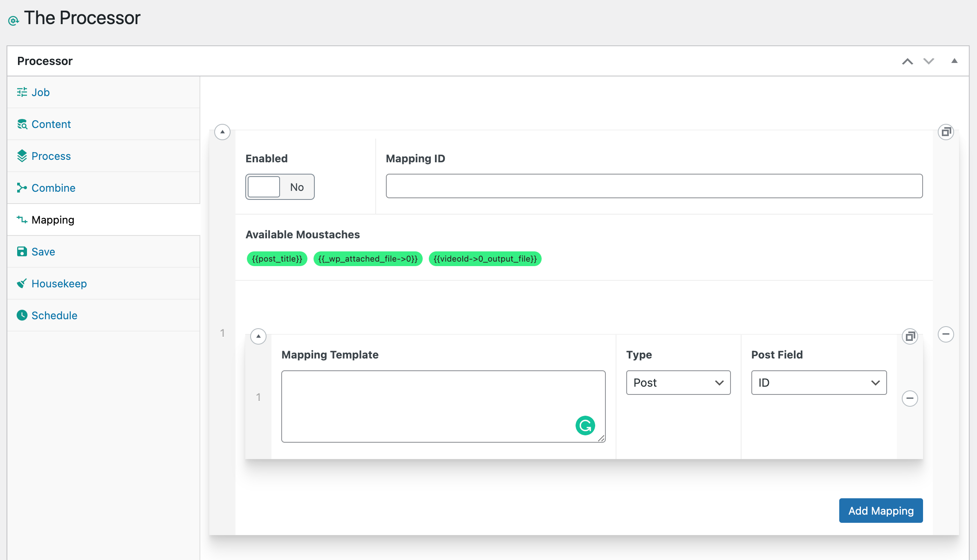
Task: Click the duplicate icon of outer mapping group
Action: [946, 132]
